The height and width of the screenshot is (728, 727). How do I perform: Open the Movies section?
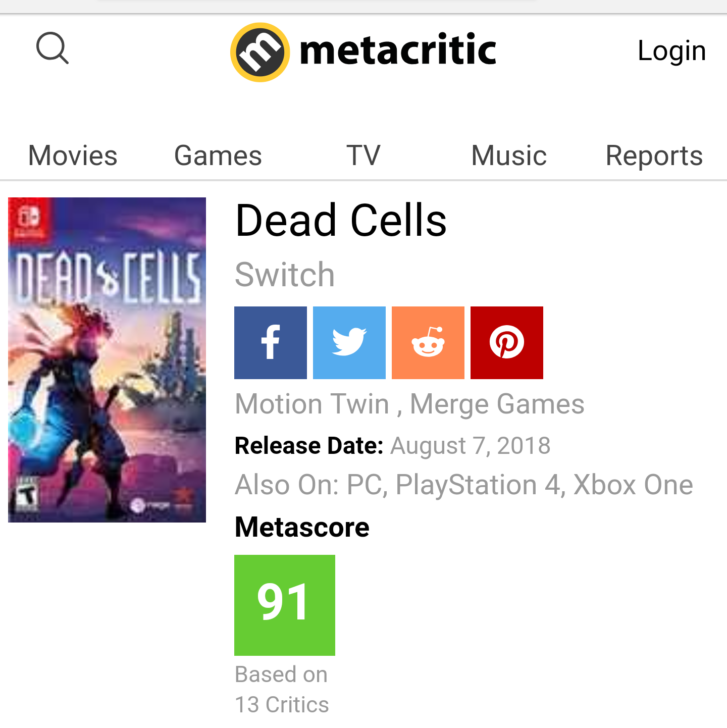73,155
